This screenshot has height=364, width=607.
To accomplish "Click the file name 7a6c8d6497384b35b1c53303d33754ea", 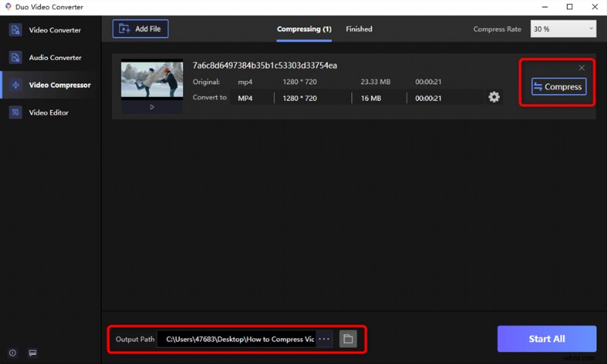I will click(x=265, y=65).
